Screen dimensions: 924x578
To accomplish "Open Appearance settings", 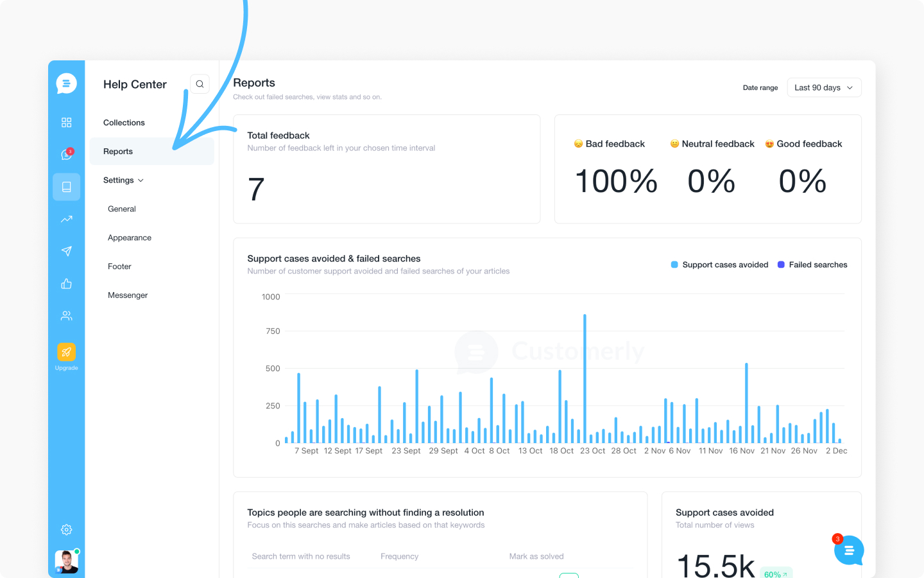I will click(x=130, y=238).
